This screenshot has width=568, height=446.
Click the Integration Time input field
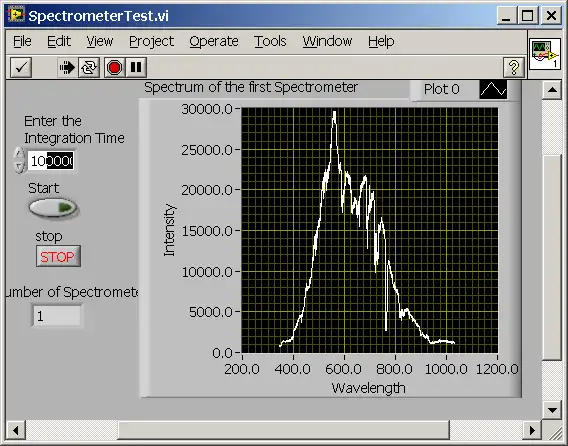click(51, 161)
